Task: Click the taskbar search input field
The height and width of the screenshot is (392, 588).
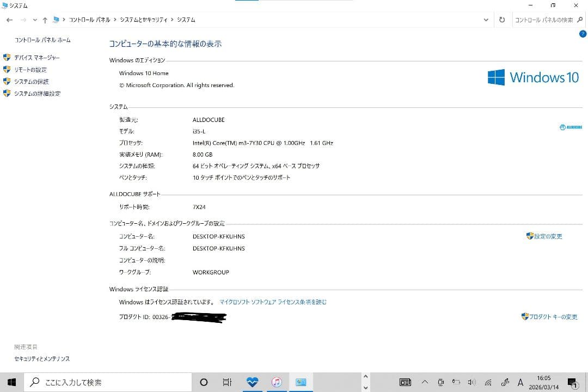Action: (109, 382)
